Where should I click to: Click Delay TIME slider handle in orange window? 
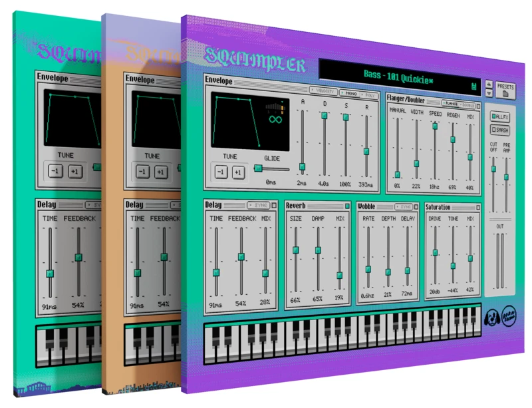click(138, 272)
